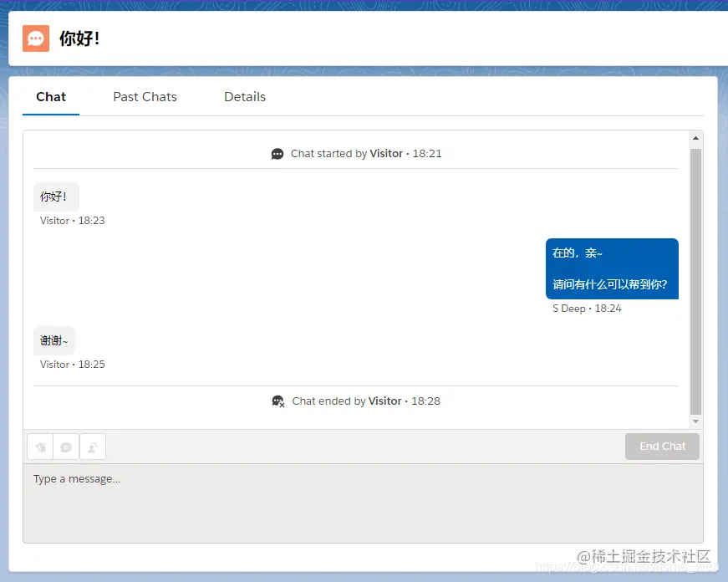
Task: Click the chat scrollbar down arrow
Action: pos(695,421)
